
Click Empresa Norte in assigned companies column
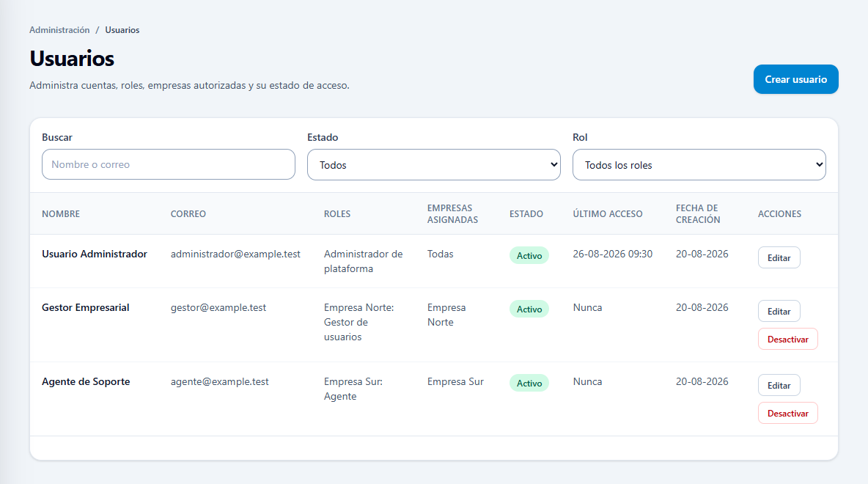tap(446, 315)
